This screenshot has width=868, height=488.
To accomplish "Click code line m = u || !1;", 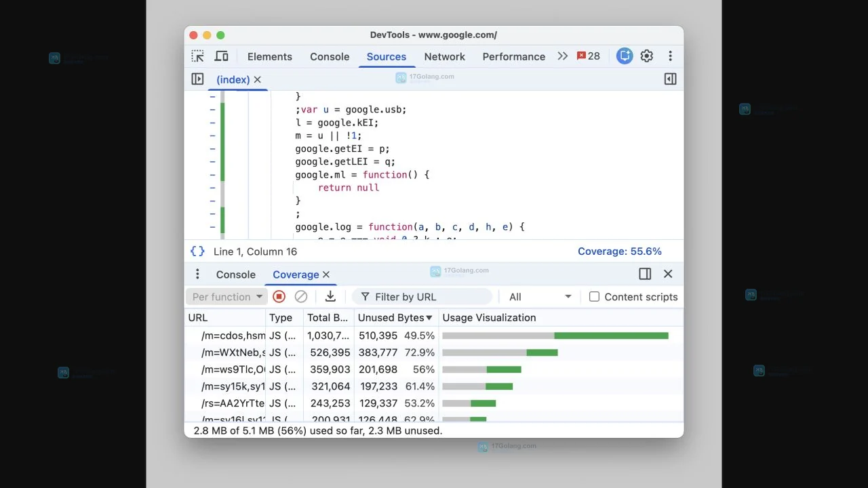I will point(329,136).
